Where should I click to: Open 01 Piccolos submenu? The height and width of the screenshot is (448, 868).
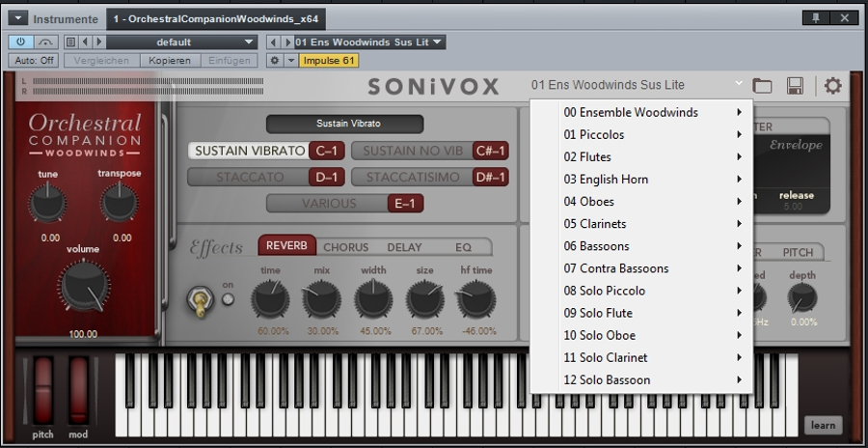pos(641,135)
